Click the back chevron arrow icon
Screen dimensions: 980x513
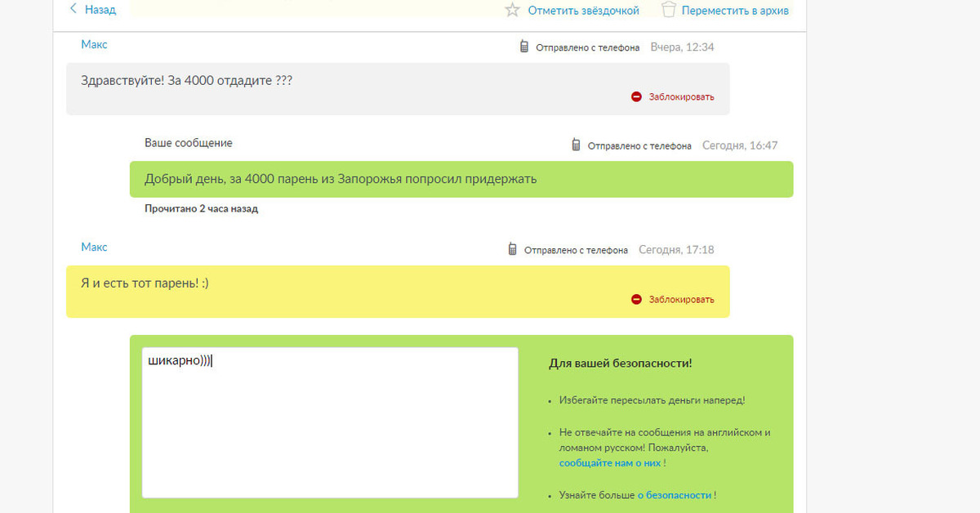(x=73, y=9)
